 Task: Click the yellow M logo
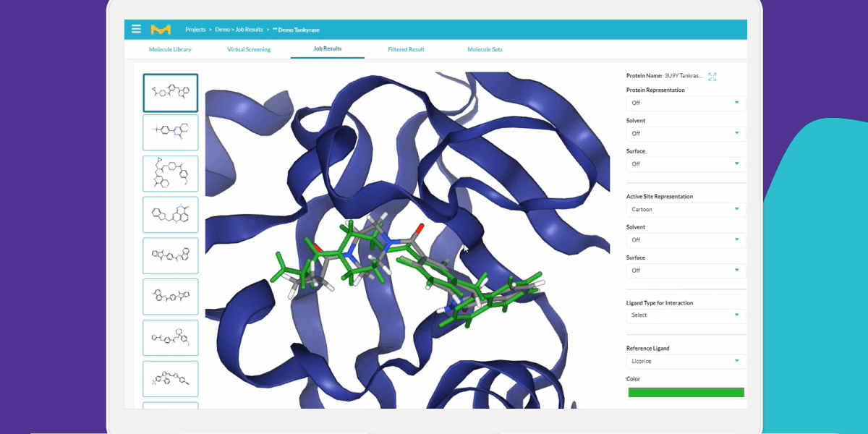(x=160, y=30)
